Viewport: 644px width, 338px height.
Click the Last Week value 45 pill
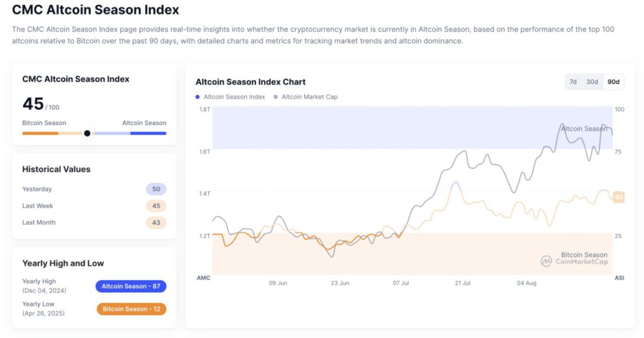point(156,206)
